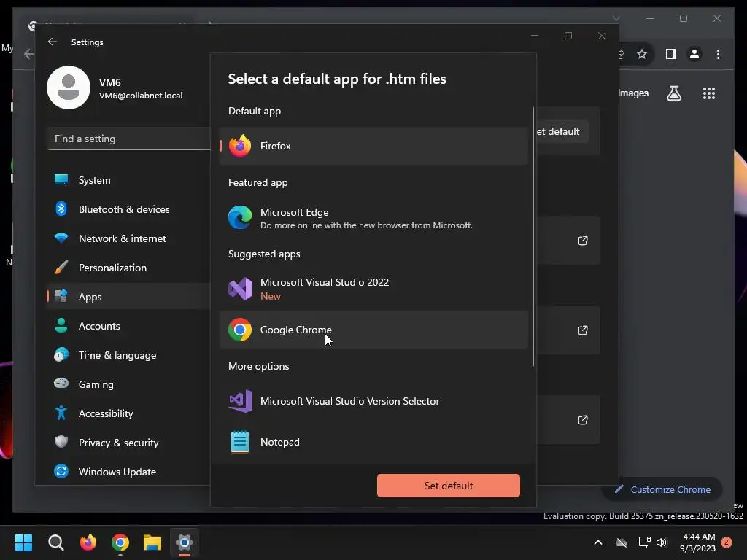Pick Microsoft Visual Studio 2022 option

pyautogui.click(x=374, y=289)
